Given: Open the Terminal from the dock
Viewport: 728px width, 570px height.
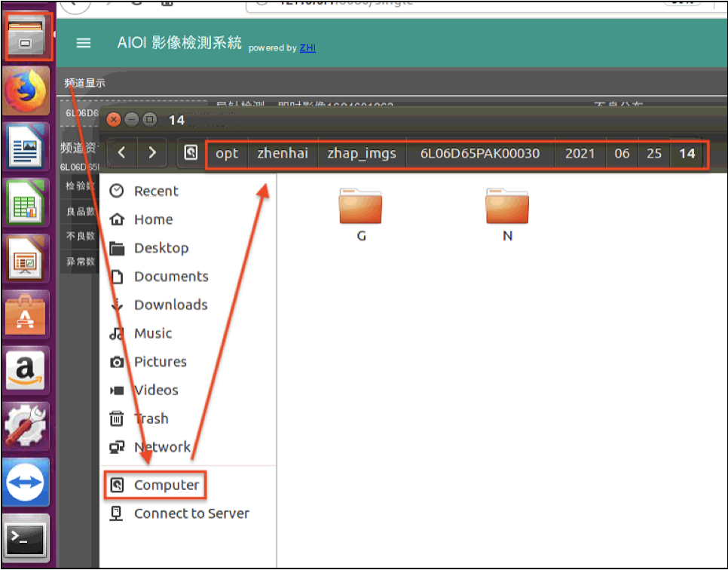Looking at the screenshot, I should pyautogui.click(x=26, y=538).
